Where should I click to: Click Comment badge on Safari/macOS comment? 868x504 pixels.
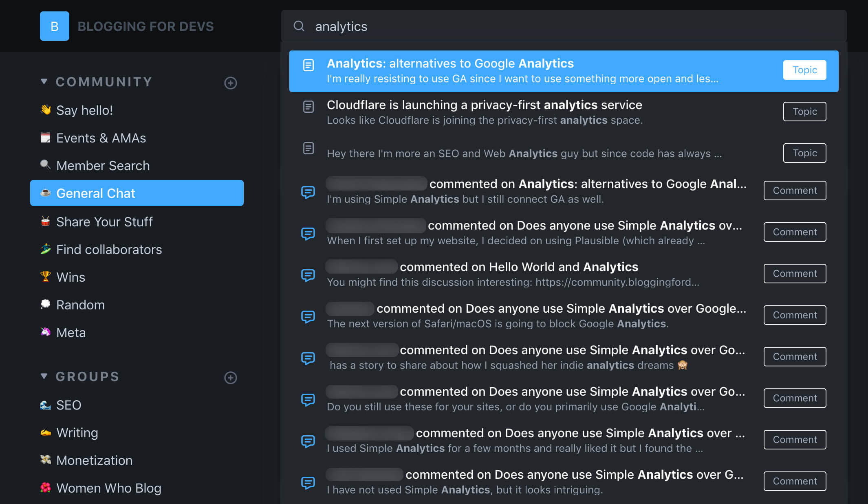click(x=795, y=315)
